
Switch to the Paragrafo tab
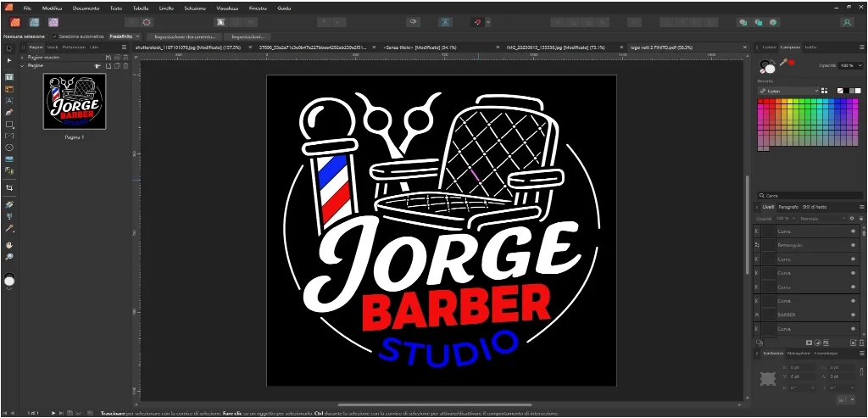tap(788, 207)
